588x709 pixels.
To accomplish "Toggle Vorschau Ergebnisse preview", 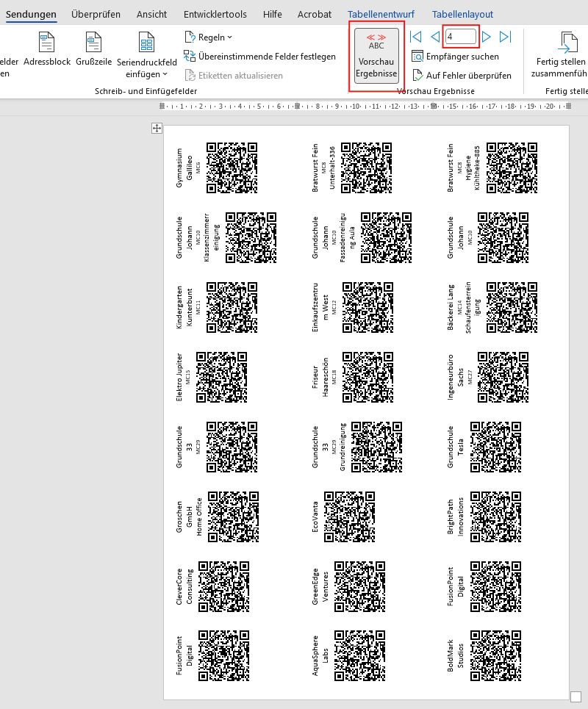I will click(x=376, y=57).
